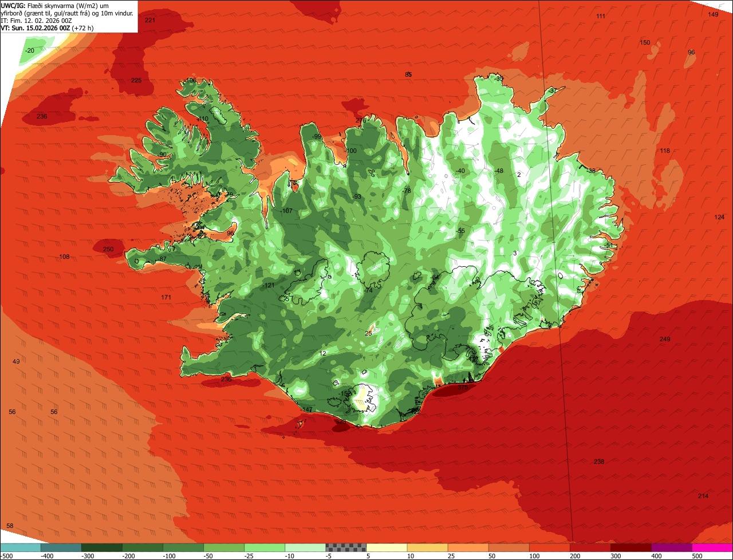Click the map value '49' at the western edge

16,361
